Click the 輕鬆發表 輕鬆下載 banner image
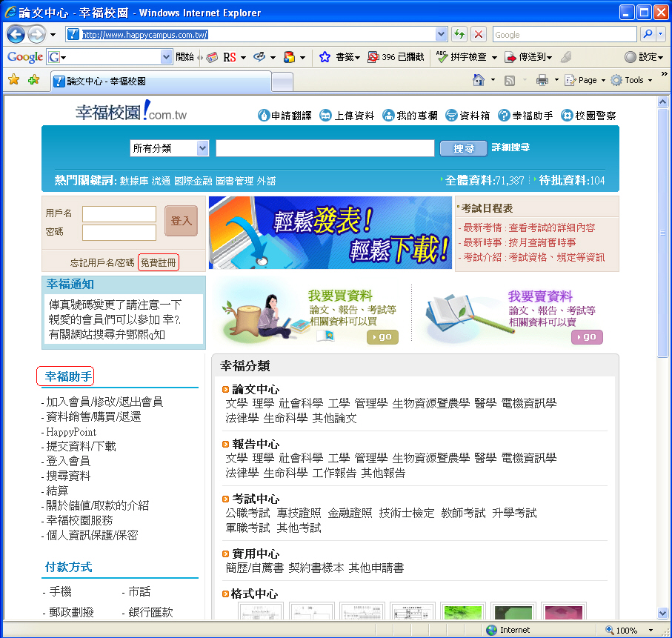 [330, 233]
